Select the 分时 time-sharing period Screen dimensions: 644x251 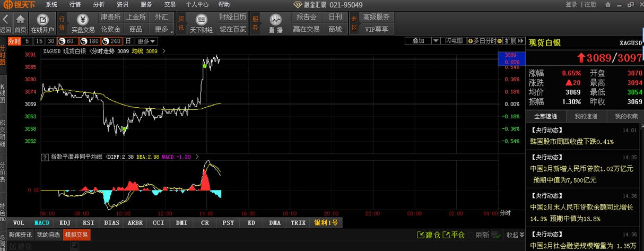(x=14, y=41)
